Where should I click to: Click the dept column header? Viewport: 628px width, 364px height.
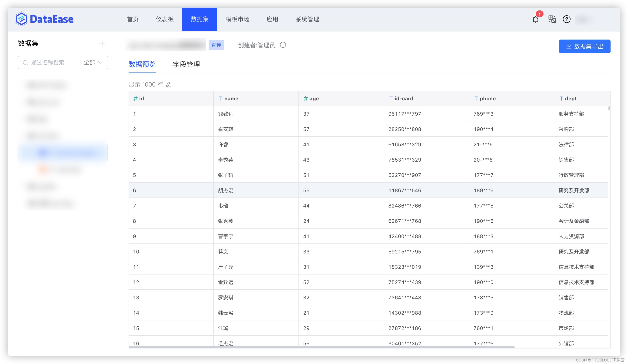tap(582, 99)
